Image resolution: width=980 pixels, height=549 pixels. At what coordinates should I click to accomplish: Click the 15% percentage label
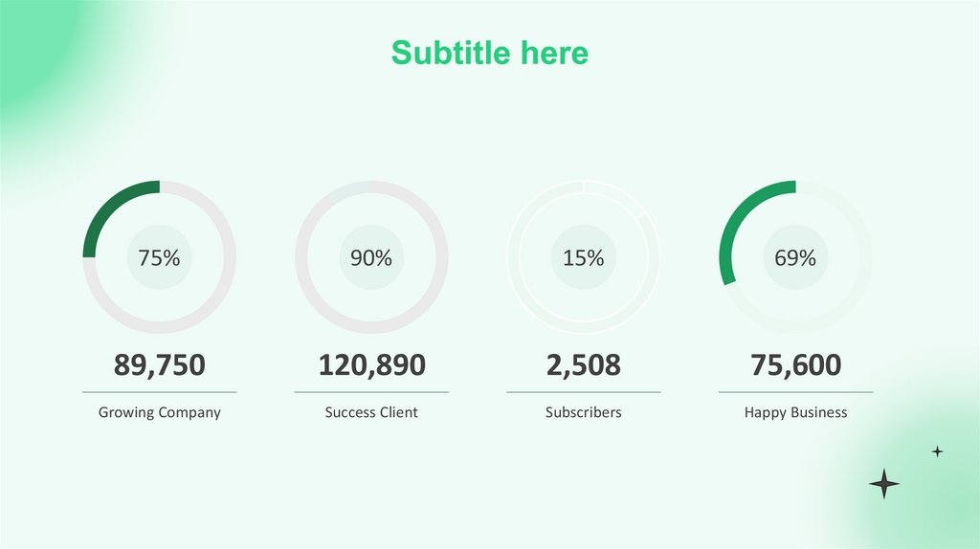click(x=583, y=257)
